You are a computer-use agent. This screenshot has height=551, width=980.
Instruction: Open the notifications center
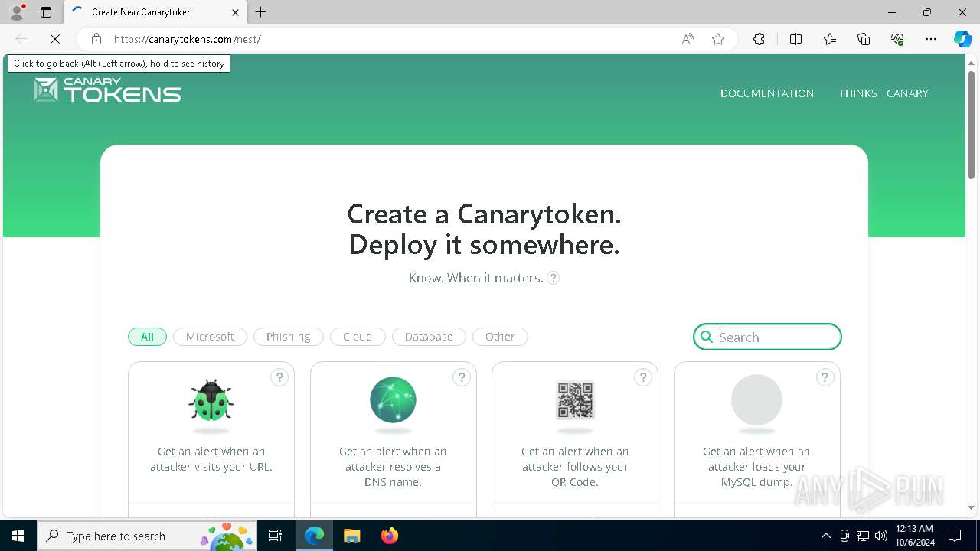click(955, 536)
